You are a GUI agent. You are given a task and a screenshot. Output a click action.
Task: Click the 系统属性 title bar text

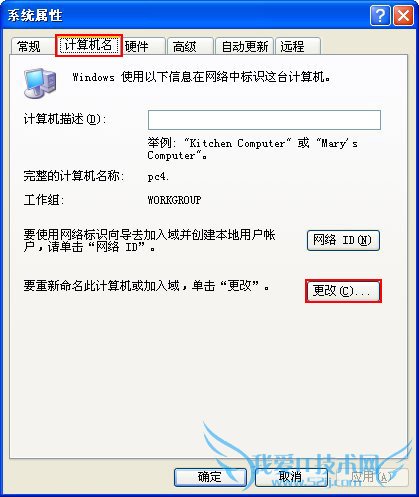point(35,16)
